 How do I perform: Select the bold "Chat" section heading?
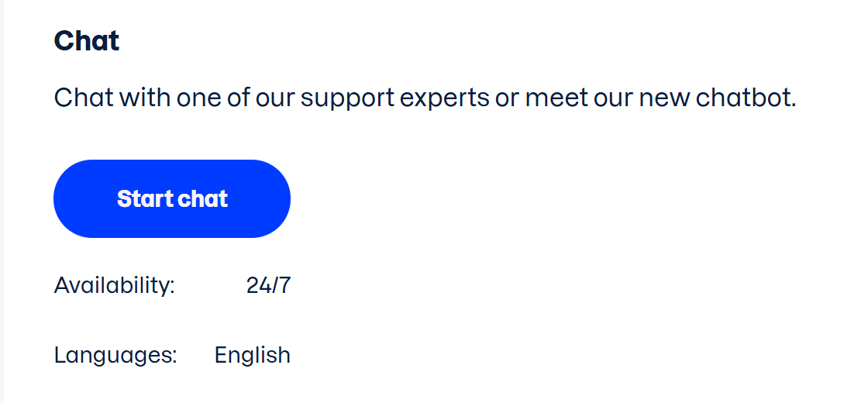pyautogui.click(x=87, y=41)
